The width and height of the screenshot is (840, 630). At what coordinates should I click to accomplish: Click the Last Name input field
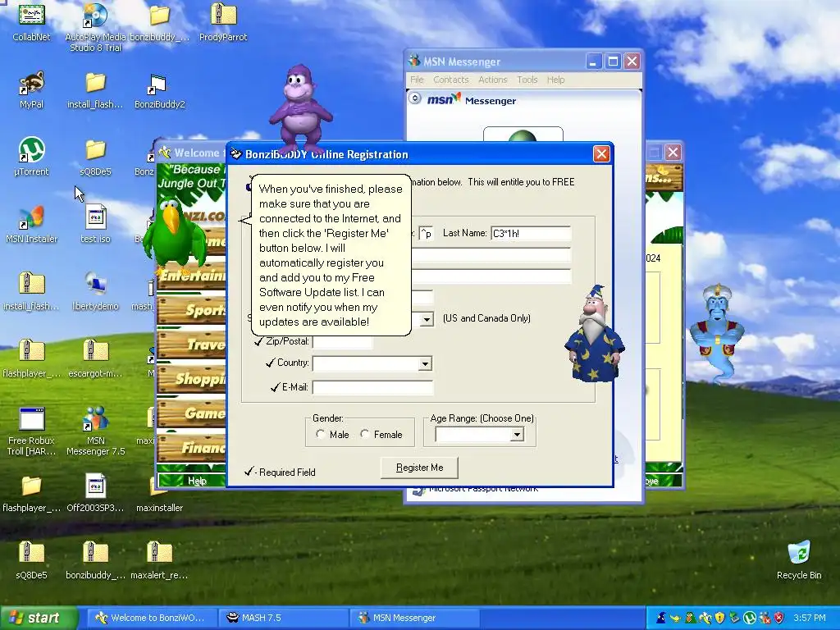(531, 233)
